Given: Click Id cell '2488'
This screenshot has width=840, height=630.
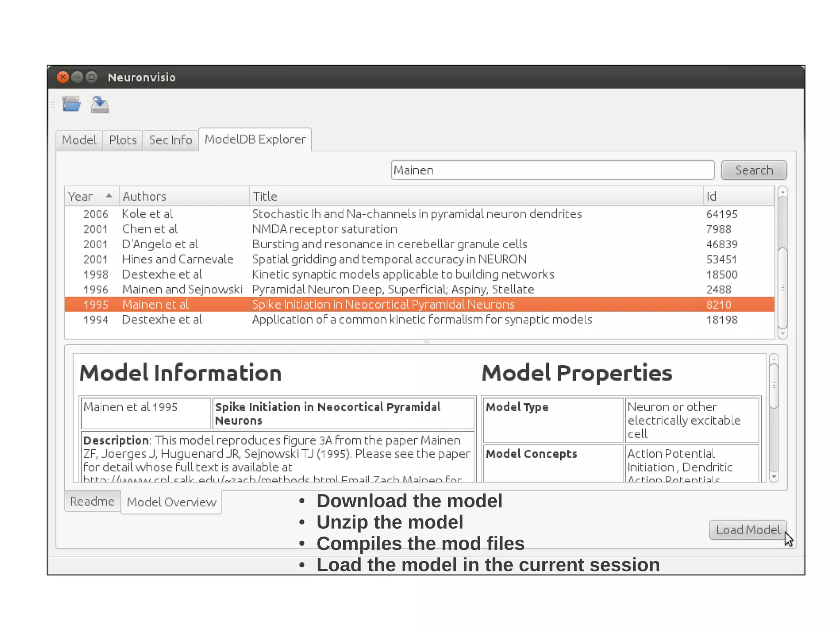Looking at the screenshot, I should (719, 289).
